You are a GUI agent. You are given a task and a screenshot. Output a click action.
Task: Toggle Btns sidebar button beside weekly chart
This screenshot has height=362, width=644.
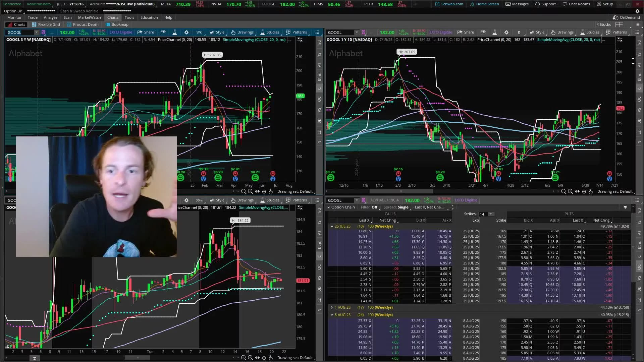(x=319, y=77)
